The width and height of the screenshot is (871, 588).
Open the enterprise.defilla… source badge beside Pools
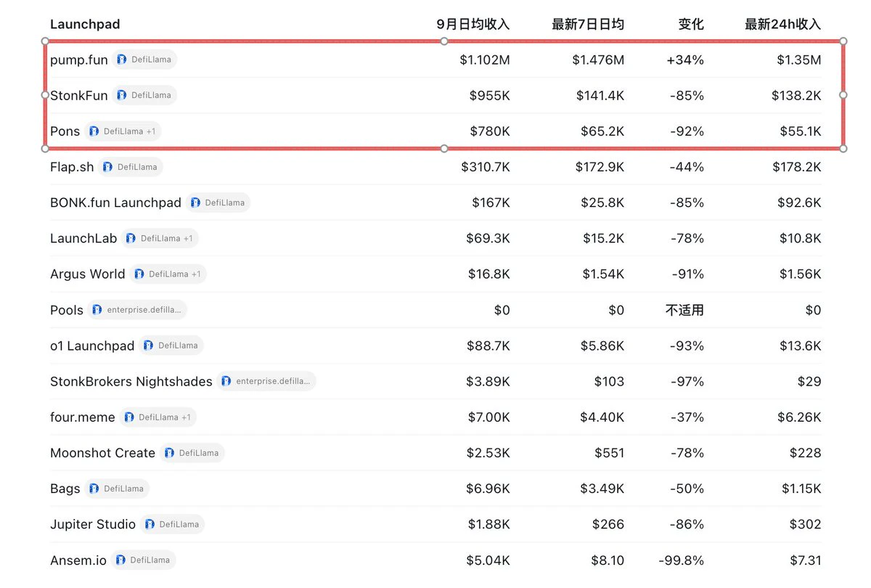pos(137,310)
